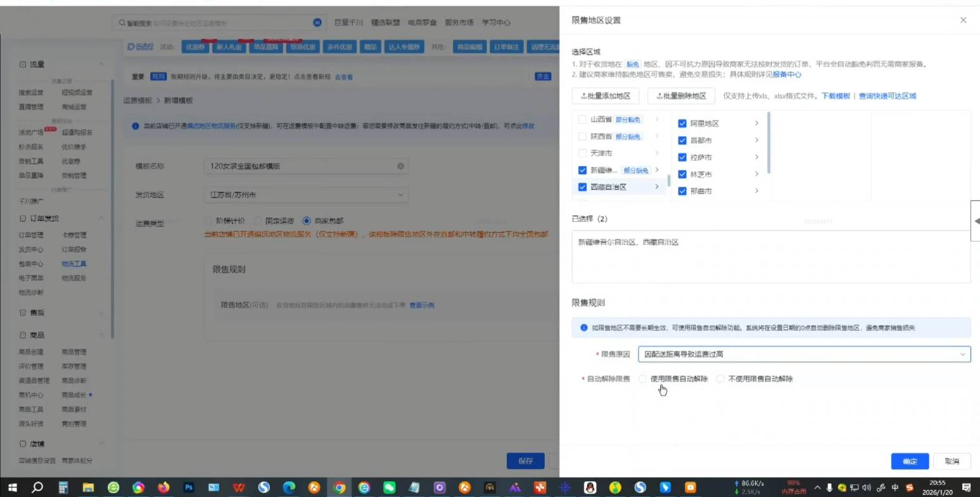Open the 限售原因 dropdown

click(x=804, y=354)
